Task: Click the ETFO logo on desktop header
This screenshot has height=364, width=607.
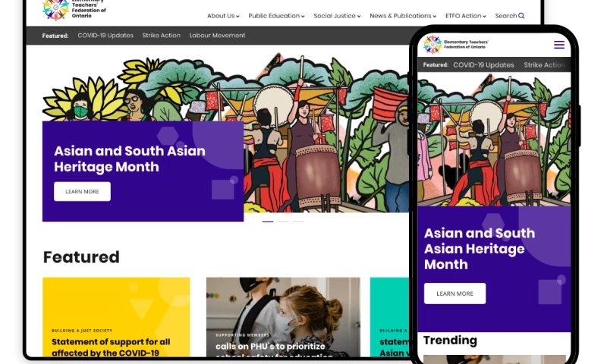Action: pyautogui.click(x=74, y=10)
